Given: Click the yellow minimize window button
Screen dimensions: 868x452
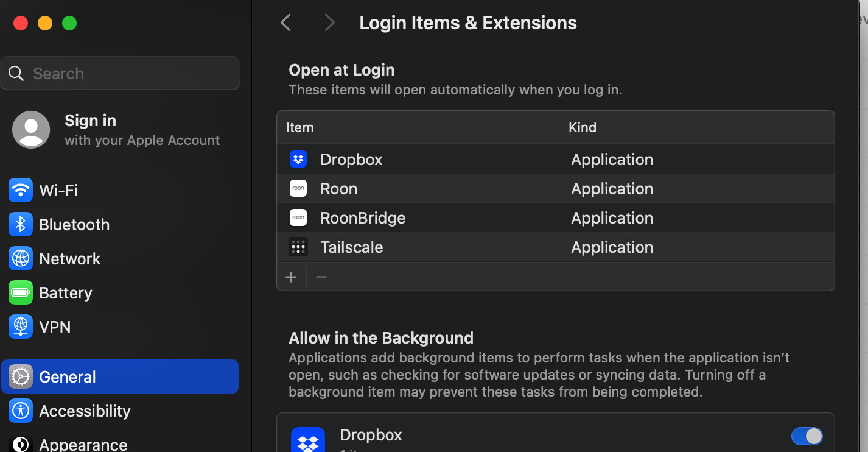Looking at the screenshot, I should pos(45,23).
